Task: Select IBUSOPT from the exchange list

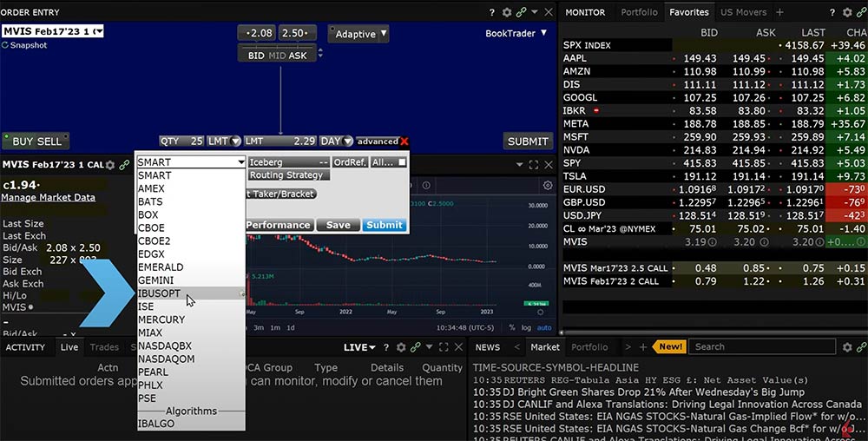Action: click(x=160, y=293)
